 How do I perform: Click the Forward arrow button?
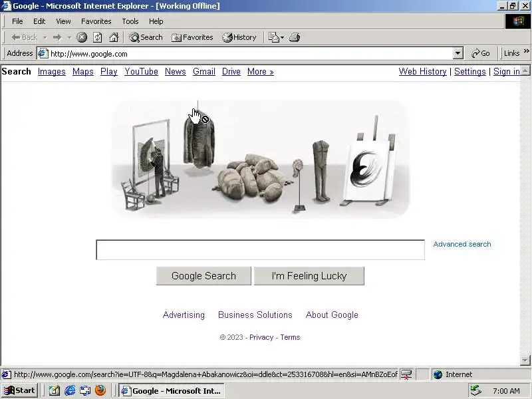point(57,37)
